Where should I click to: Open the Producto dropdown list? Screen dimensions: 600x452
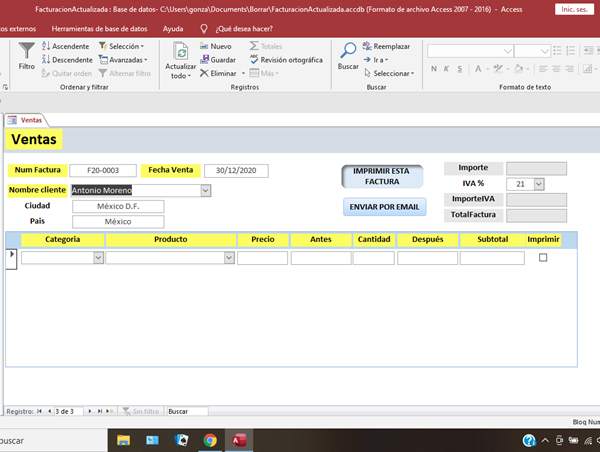tap(229, 258)
